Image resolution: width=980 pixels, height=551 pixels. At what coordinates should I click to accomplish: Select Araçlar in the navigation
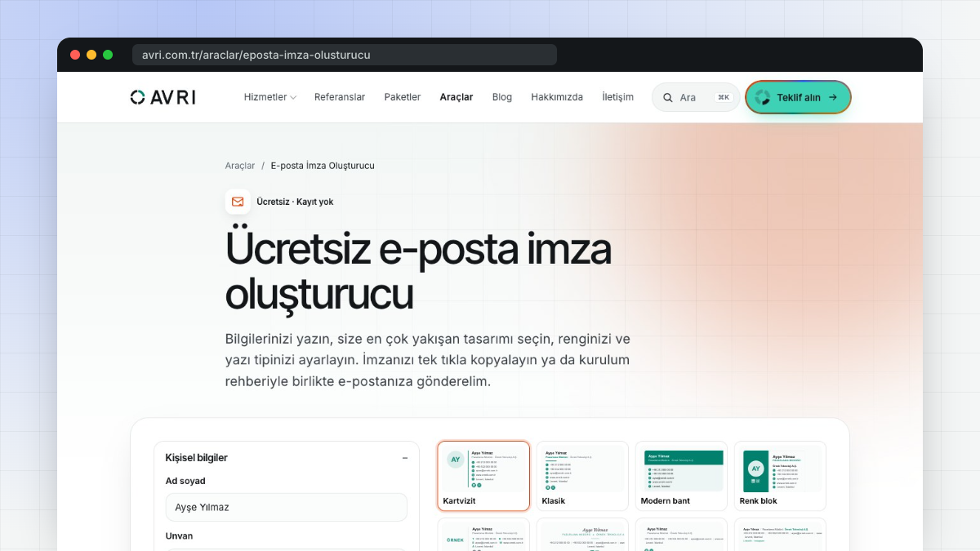point(457,97)
